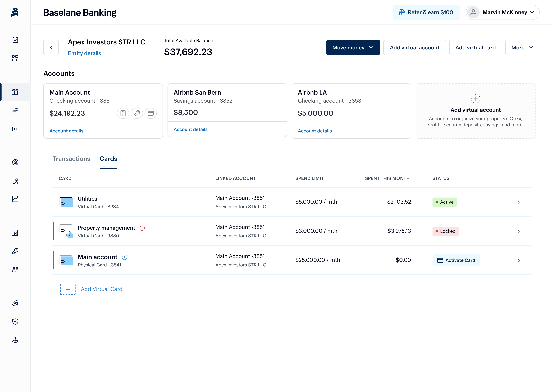The image size is (552, 392).
Task: Open the transfers arrows icon in sidebar
Action: [x=15, y=110]
